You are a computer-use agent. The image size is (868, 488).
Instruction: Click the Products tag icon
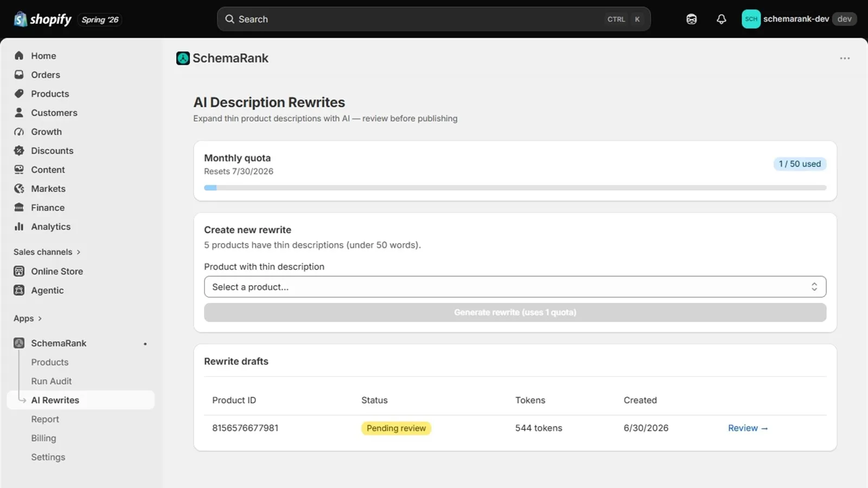click(x=19, y=93)
